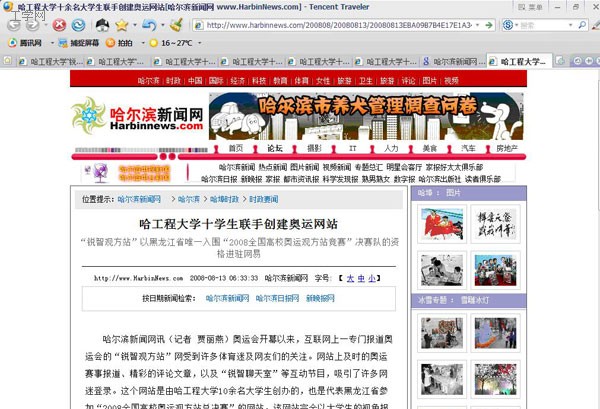Click the blue undo closed tab arrow

pyautogui.click(x=148, y=24)
